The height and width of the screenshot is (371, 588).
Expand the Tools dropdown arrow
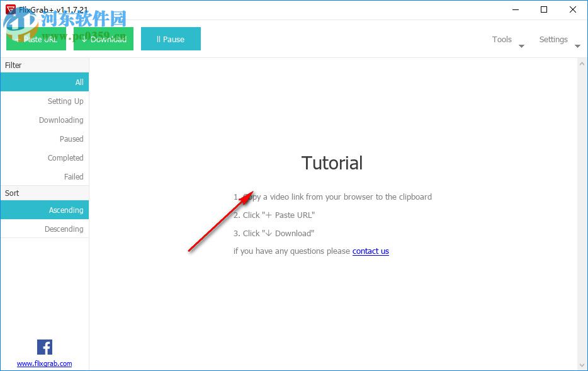(x=521, y=46)
